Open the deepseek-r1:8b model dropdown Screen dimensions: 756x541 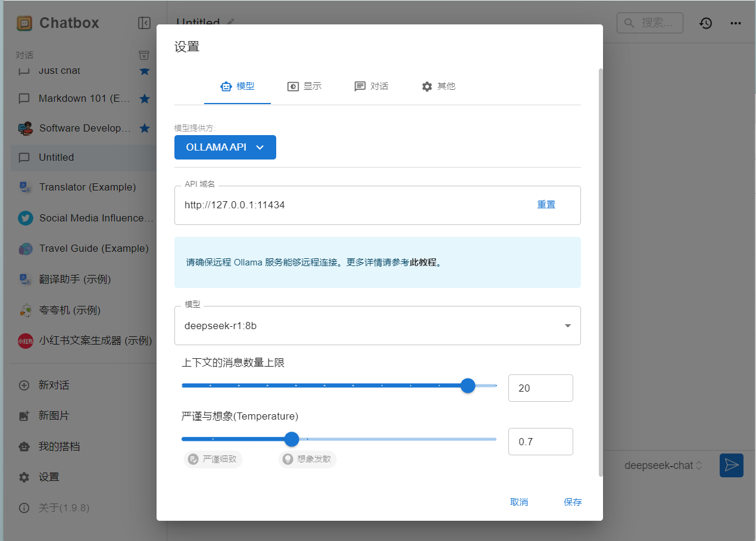[377, 326]
